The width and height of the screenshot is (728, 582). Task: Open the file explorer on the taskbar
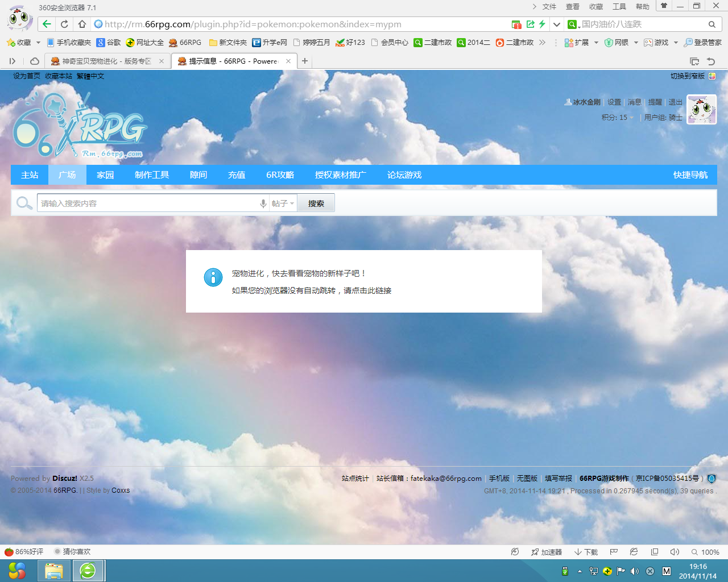(54, 571)
